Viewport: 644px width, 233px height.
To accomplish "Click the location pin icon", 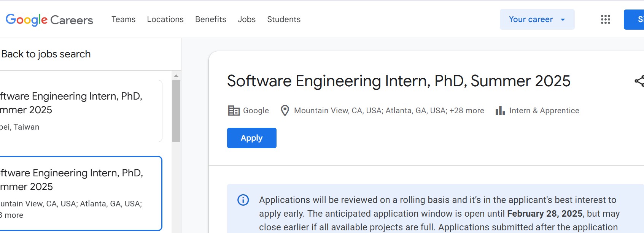I will pos(285,111).
